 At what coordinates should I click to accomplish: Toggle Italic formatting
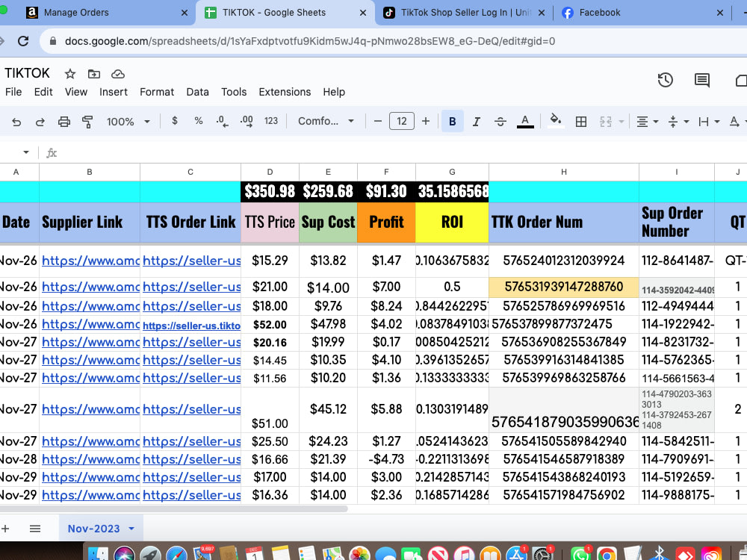[476, 122]
